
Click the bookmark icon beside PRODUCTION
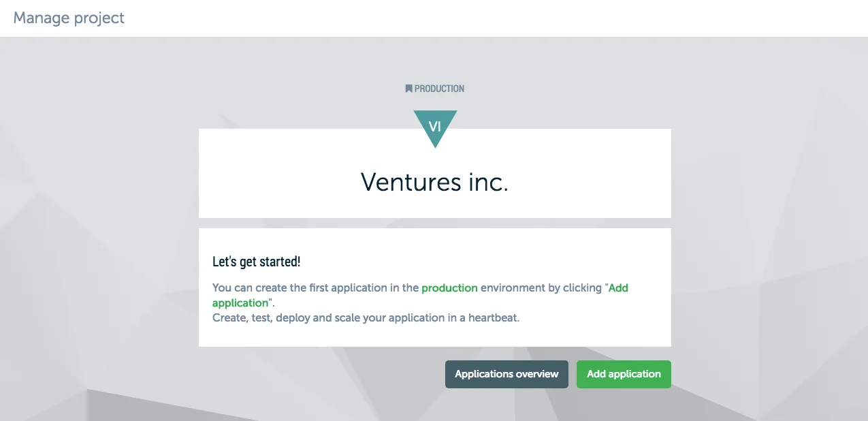coord(408,89)
